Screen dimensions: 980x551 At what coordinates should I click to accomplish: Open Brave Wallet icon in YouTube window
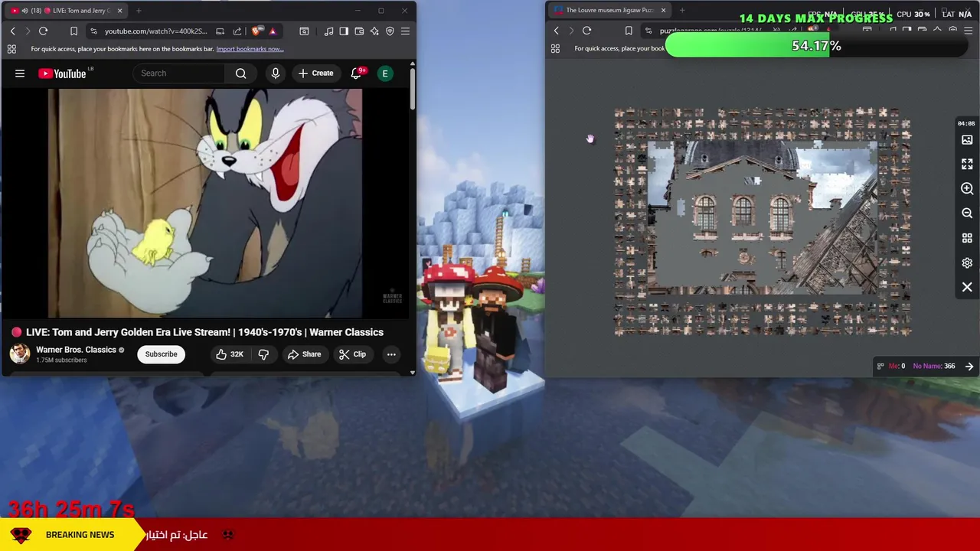(359, 31)
